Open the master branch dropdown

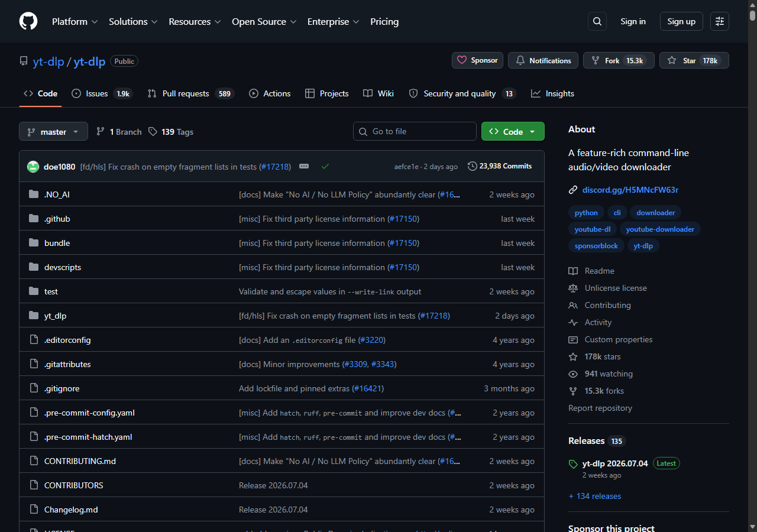coord(53,131)
